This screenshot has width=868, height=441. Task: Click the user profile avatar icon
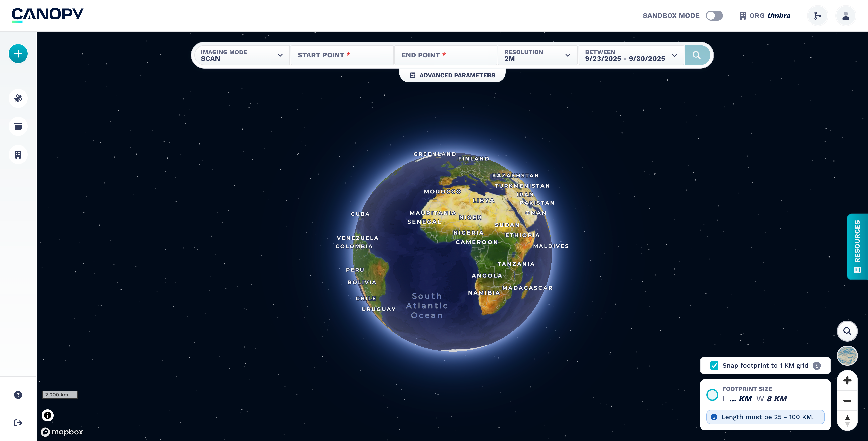(x=845, y=16)
